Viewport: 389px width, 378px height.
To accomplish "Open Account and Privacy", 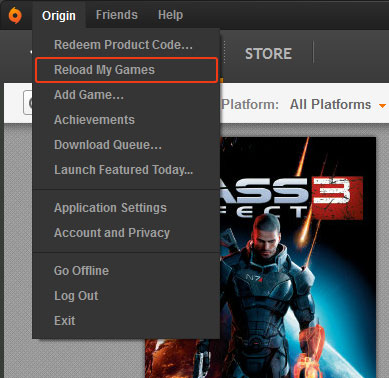I will click(x=126, y=233).
